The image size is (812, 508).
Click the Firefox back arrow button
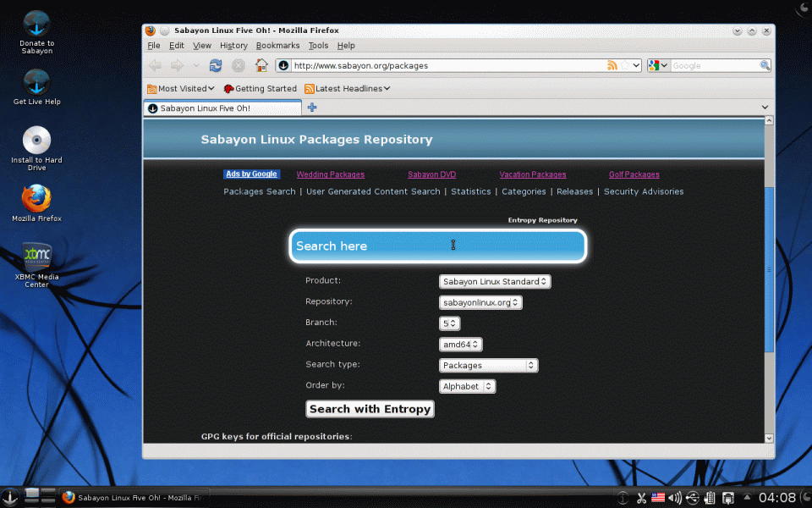[155, 65]
